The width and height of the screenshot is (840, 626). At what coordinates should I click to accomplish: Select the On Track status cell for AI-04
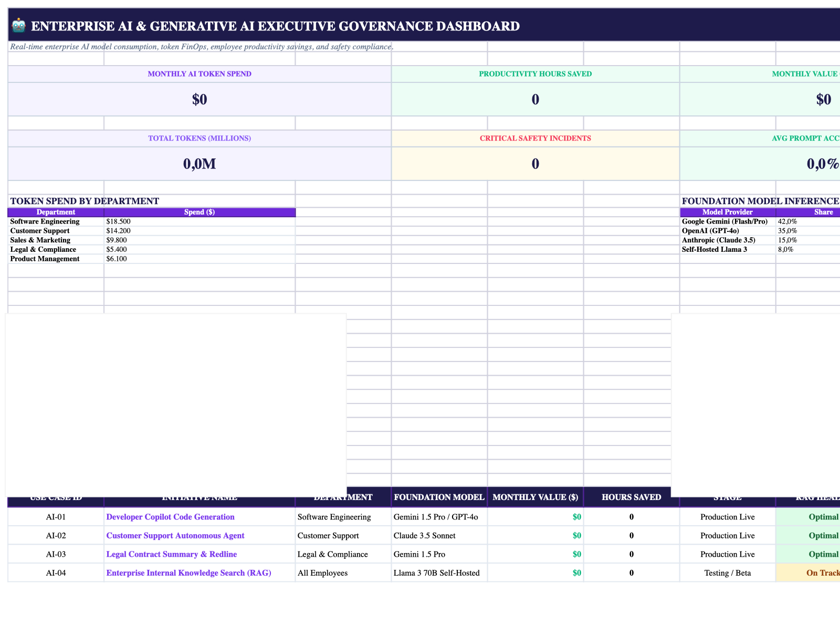[808, 573]
